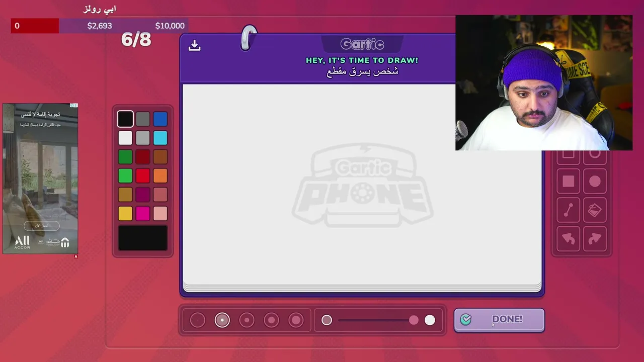Click the HEY, IT'S TIME TO DRAW! heading

coord(362,60)
